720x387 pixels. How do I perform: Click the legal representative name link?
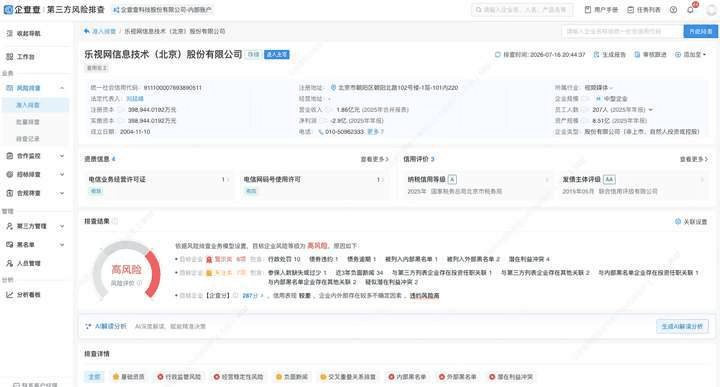tap(135, 99)
